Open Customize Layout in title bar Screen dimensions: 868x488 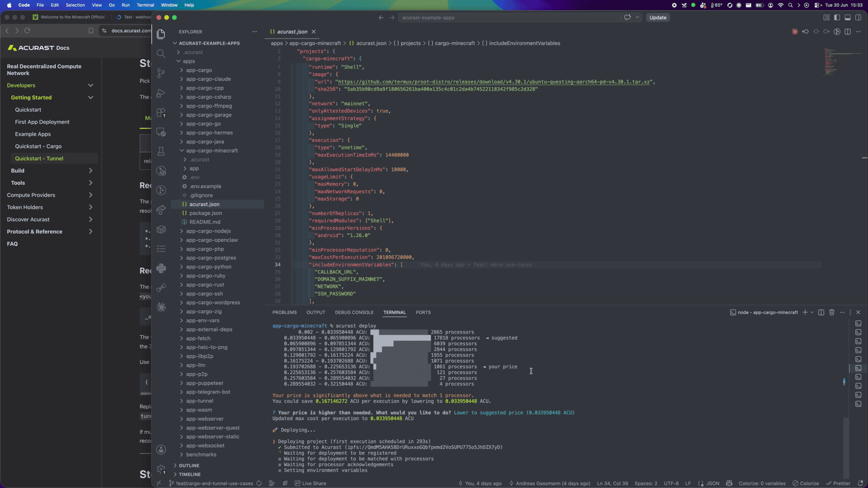pyautogui.click(x=826, y=17)
